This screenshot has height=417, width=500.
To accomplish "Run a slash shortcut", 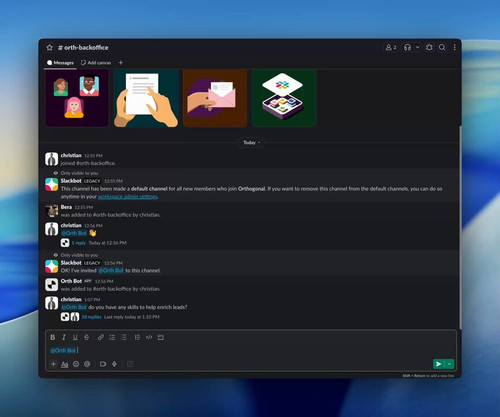I will tap(130, 364).
